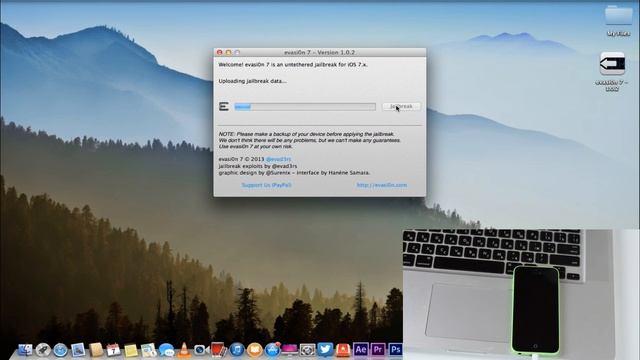Open the App Store in Dock
The height and width of the screenshot is (360, 640).
tap(272, 350)
